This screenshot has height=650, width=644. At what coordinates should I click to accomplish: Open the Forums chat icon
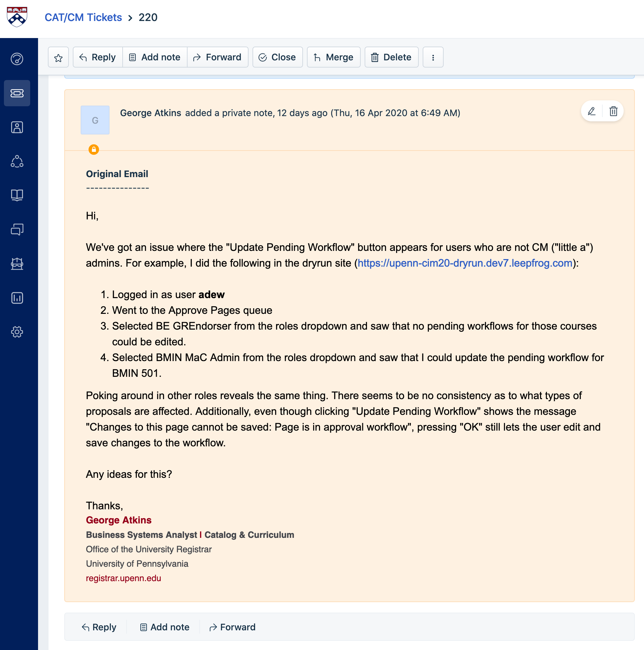[x=17, y=230]
